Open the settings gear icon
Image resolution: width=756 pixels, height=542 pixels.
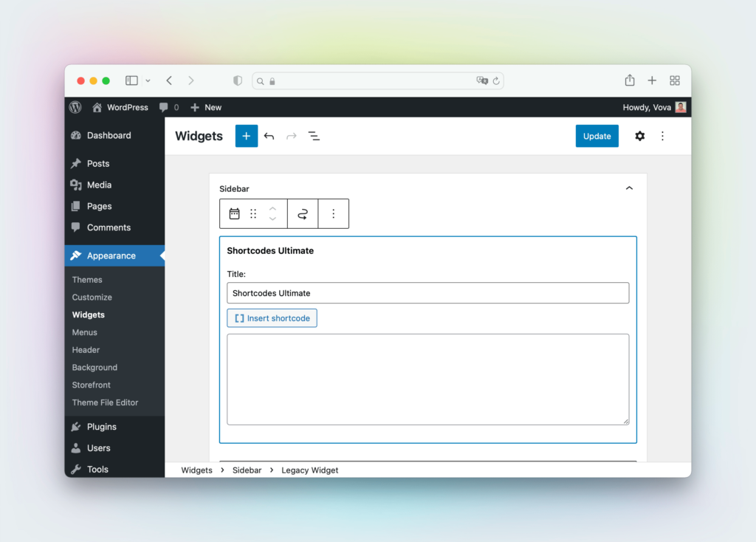(639, 137)
